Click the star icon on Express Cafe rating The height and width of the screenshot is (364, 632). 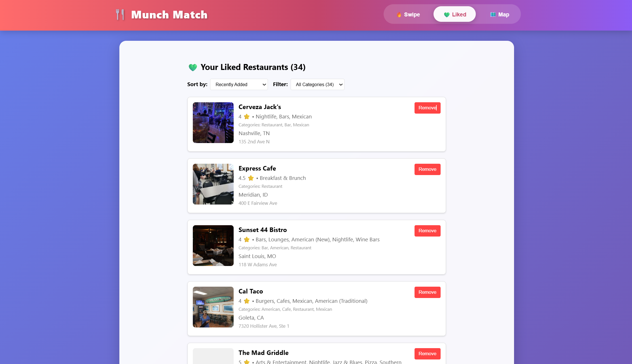point(251,178)
